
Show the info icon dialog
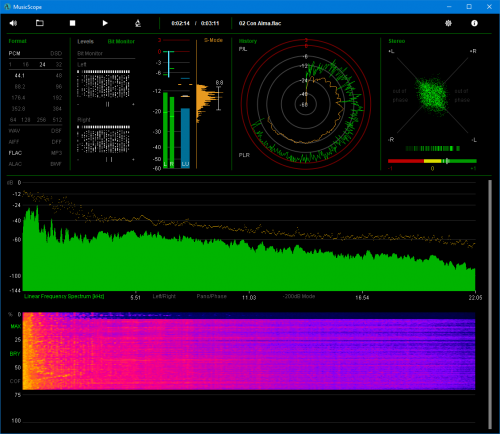474,23
